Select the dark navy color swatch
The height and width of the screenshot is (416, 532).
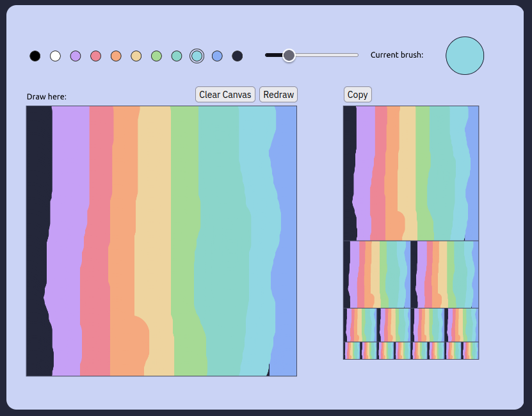[x=238, y=56]
